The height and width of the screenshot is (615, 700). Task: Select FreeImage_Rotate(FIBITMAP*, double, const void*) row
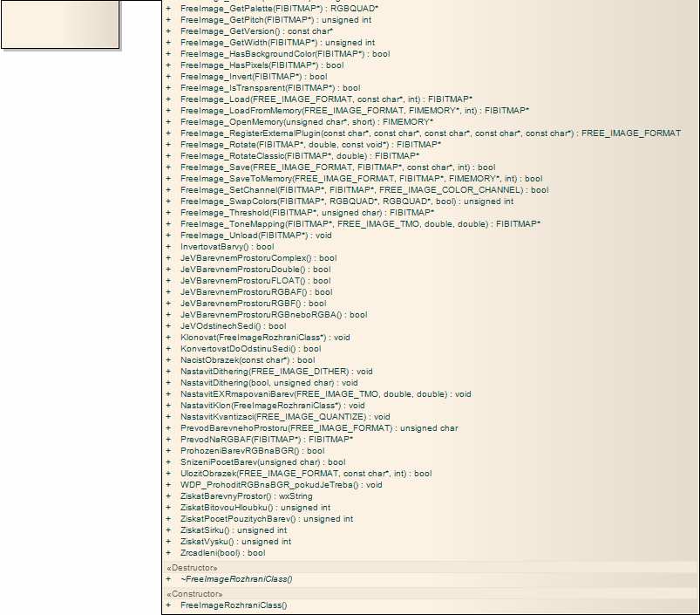[310, 145]
